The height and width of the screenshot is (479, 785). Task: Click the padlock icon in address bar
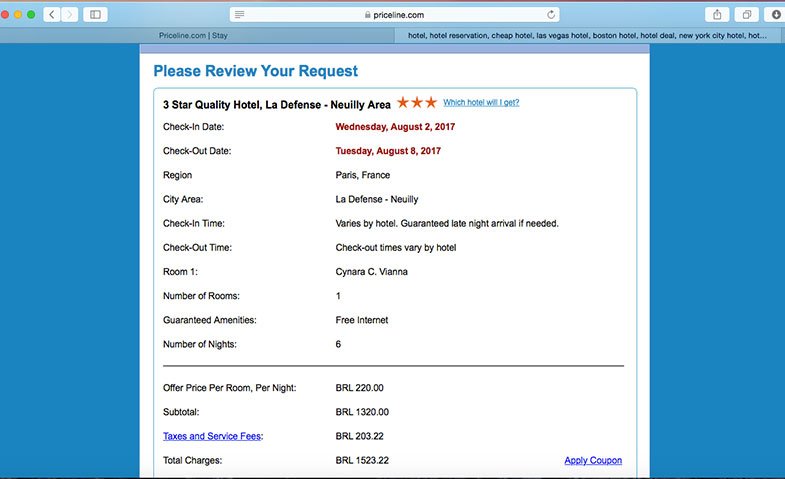click(367, 15)
